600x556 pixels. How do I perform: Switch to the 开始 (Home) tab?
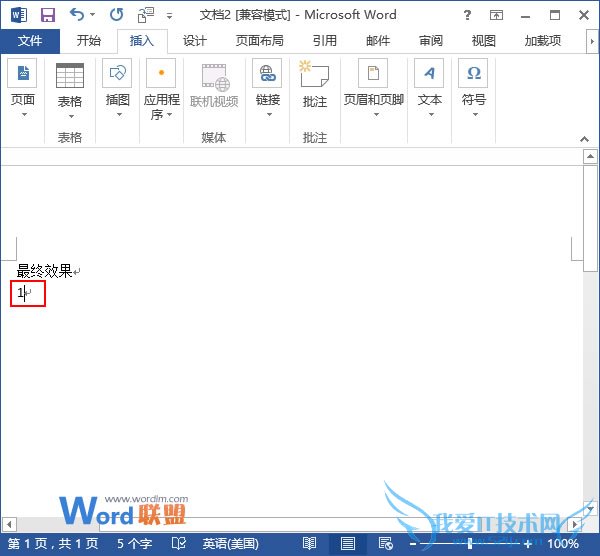click(x=89, y=41)
